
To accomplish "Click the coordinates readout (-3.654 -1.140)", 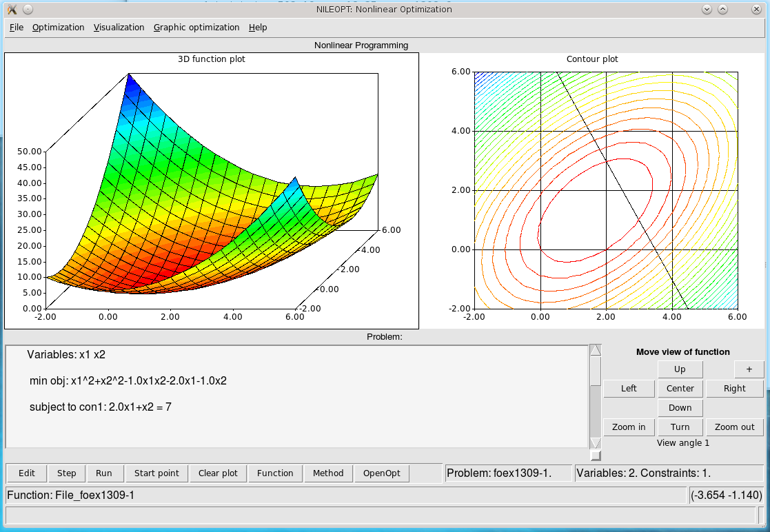I will click(727, 495).
